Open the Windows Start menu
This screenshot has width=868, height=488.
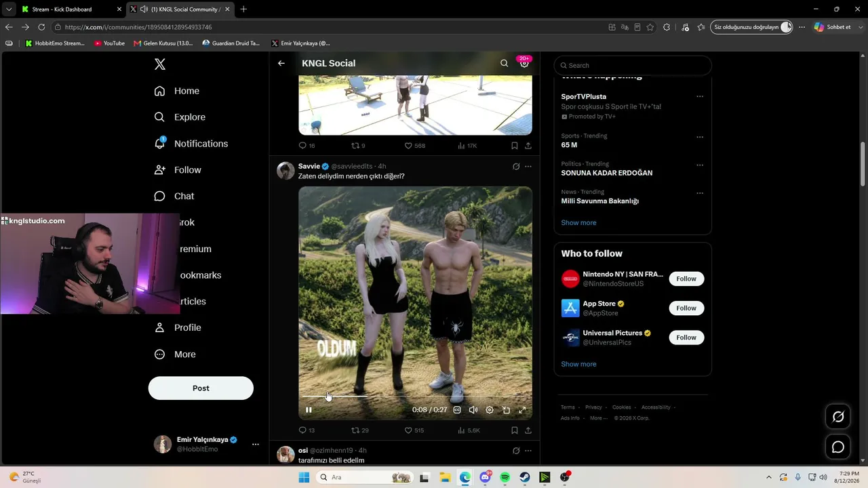pos(303,477)
